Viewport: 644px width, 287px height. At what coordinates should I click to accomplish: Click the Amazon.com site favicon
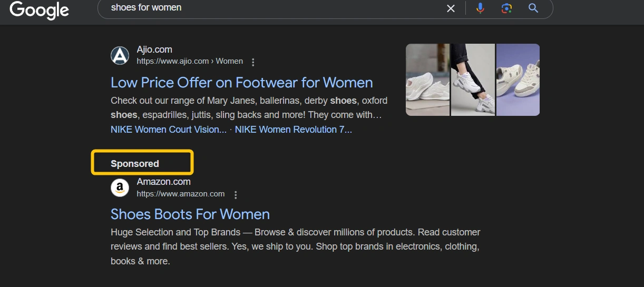[x=120, y=187]
